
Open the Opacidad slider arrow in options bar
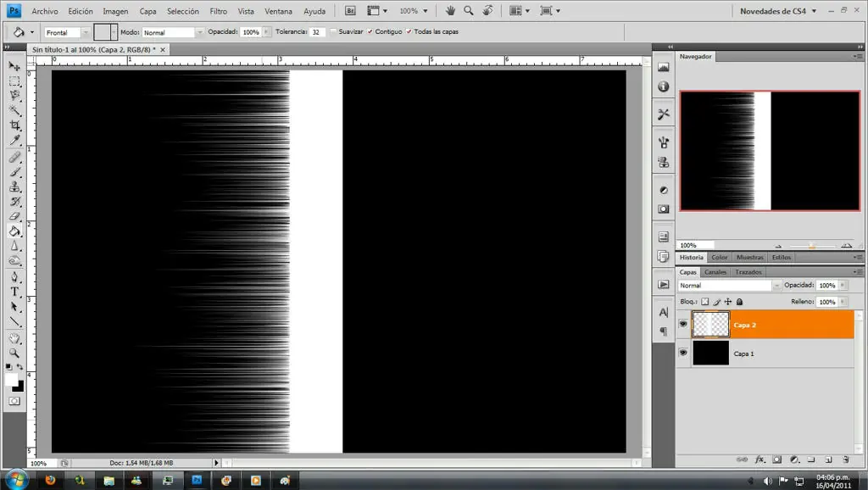[267, 32]
